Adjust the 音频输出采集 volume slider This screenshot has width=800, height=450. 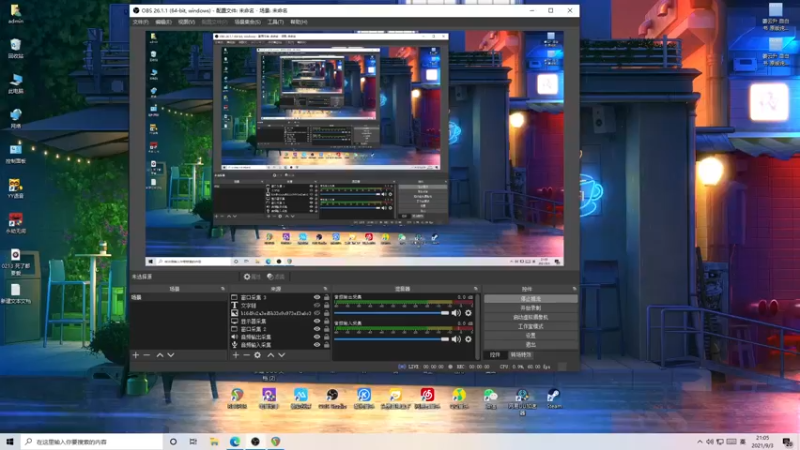click(392, 313)
